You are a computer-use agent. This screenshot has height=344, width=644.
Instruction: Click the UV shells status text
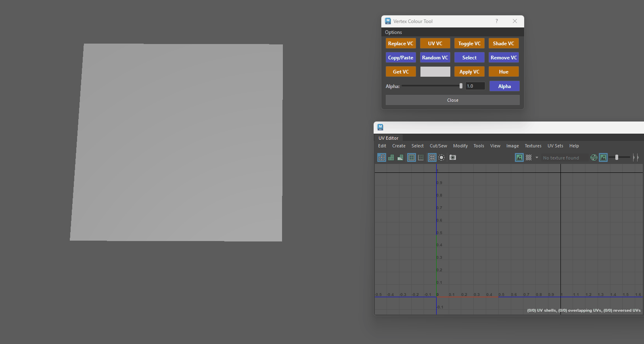pyautogui.click(x=584, y=310)
